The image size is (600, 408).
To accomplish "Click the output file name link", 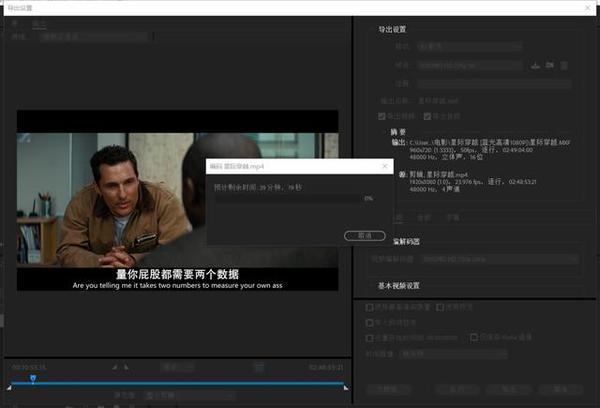I will pos(438,101).
